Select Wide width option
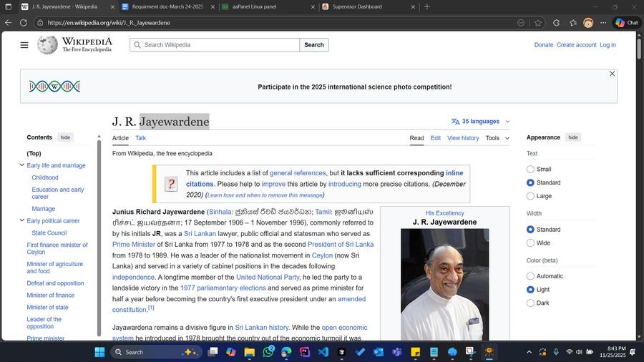The height and width of the screenshot is (362, 644). click(x=530, y=243)
